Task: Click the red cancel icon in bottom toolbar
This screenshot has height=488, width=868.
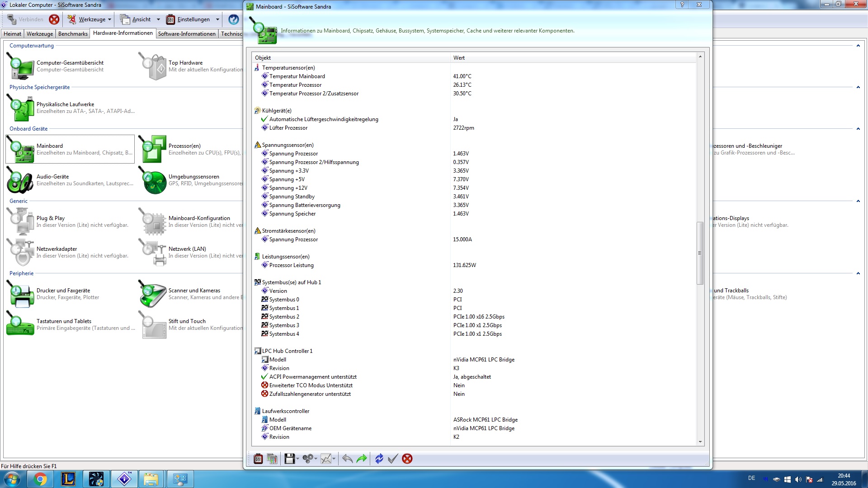Action: pos(407,459)
